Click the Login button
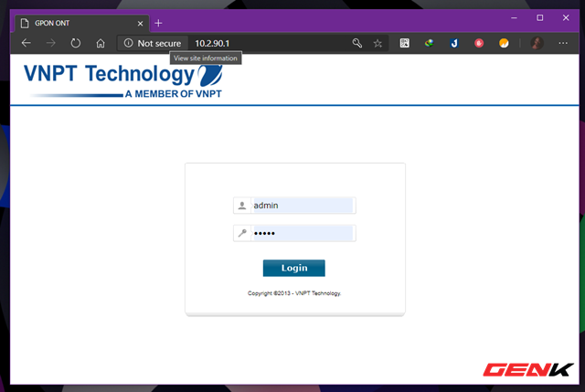585x392 pixels. point(294,268)
